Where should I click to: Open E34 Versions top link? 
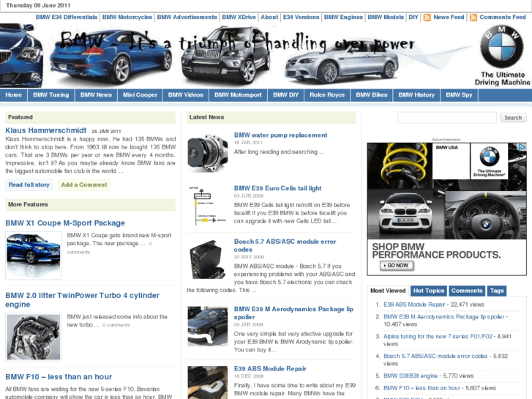(301, 17)
